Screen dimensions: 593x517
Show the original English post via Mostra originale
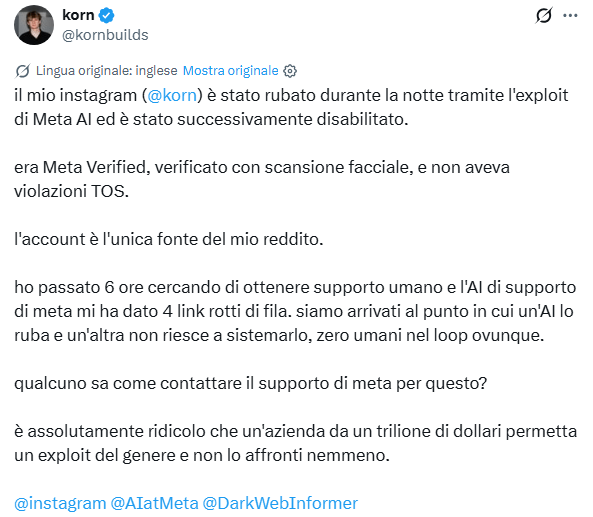tap(231, 71)
